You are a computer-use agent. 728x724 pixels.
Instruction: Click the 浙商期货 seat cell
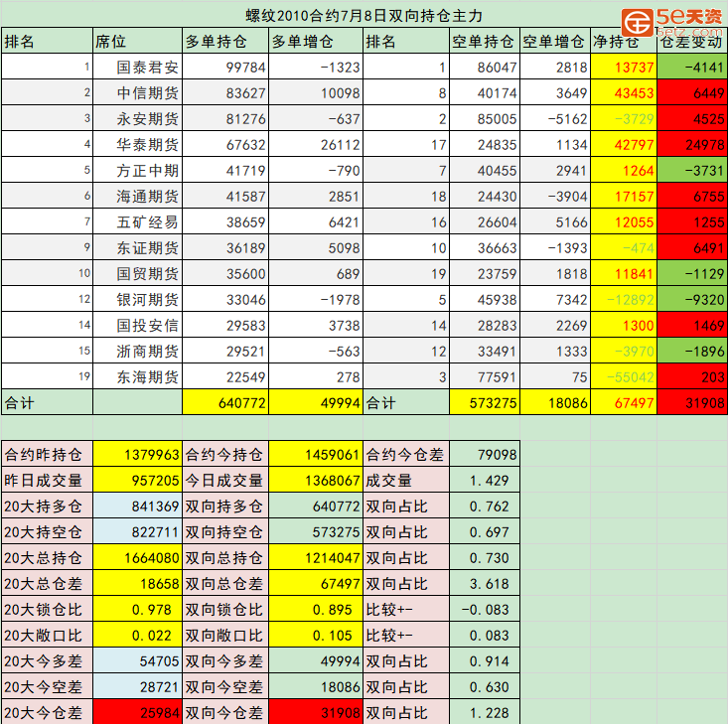pyautogui.click(x=137, y=352)
